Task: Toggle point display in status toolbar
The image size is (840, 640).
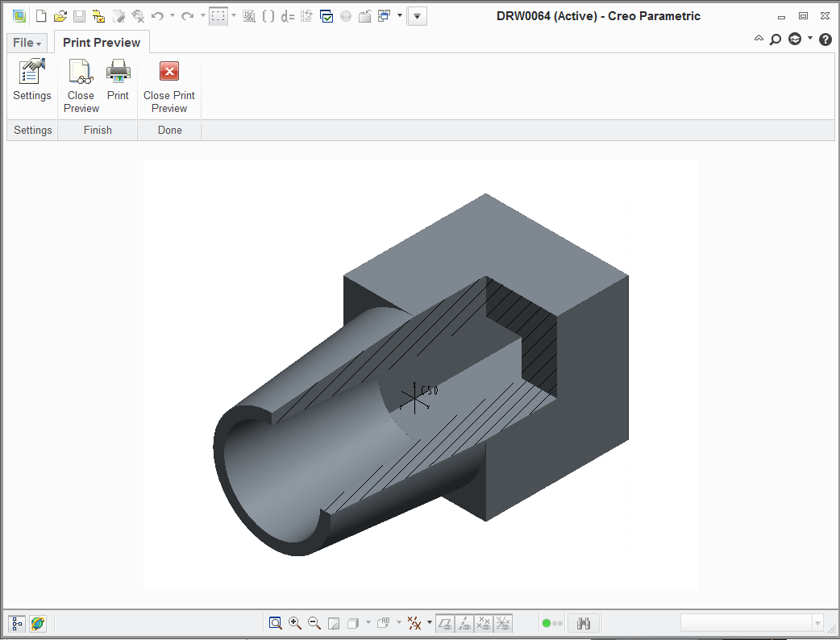Action: point(484,623)
